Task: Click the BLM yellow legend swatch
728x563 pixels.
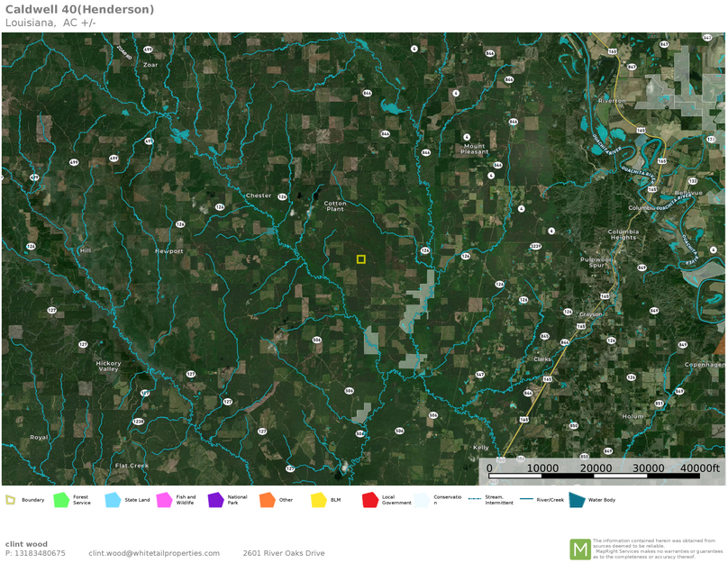Action: click(x=318, y=500)
